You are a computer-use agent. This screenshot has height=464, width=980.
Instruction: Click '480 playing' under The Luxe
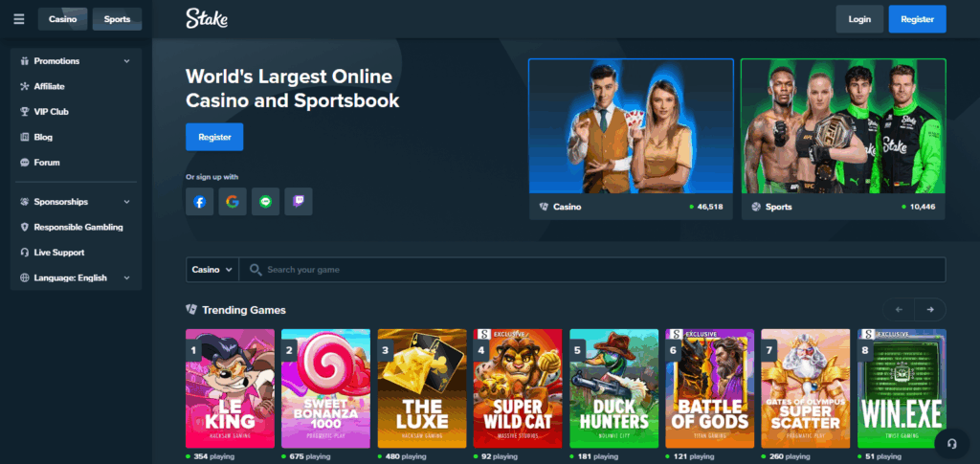406,456
